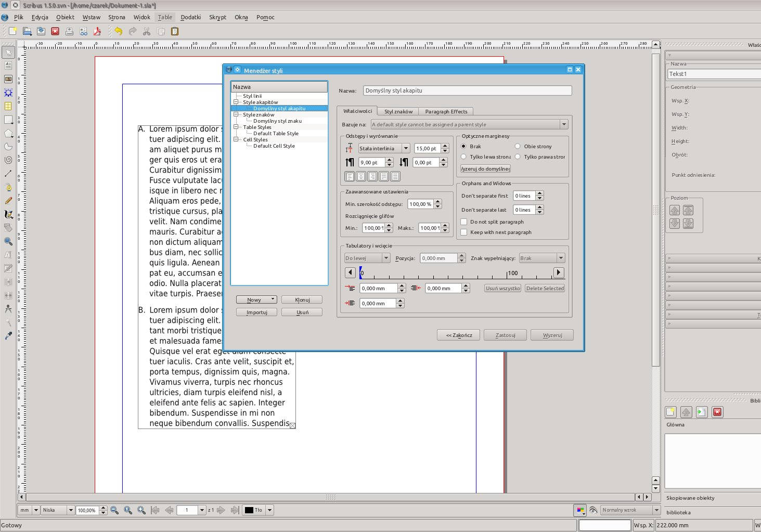The width and height of the screenshot is (761, 532).
Task: Open the 'Nowy' style dropdown button
Action: point(256,300)
